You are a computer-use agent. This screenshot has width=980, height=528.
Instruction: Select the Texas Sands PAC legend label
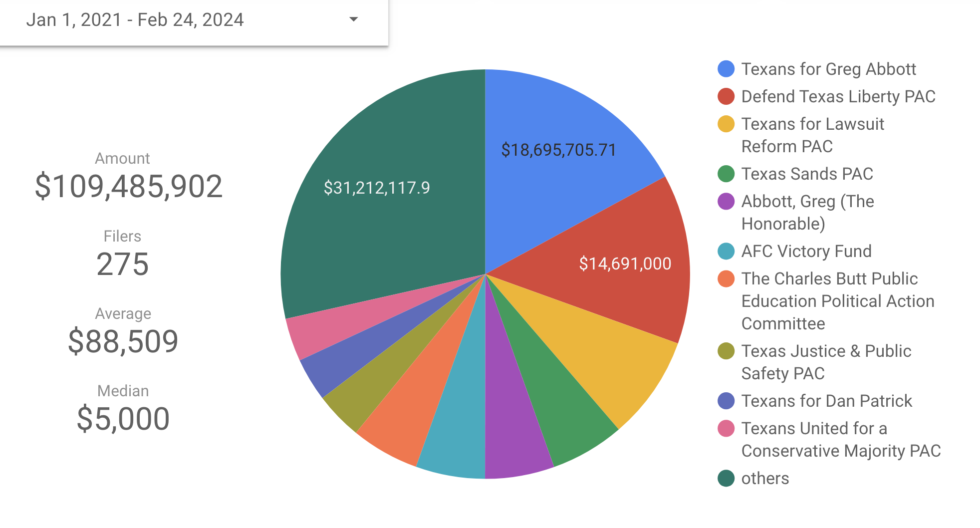tap(807, 174)
